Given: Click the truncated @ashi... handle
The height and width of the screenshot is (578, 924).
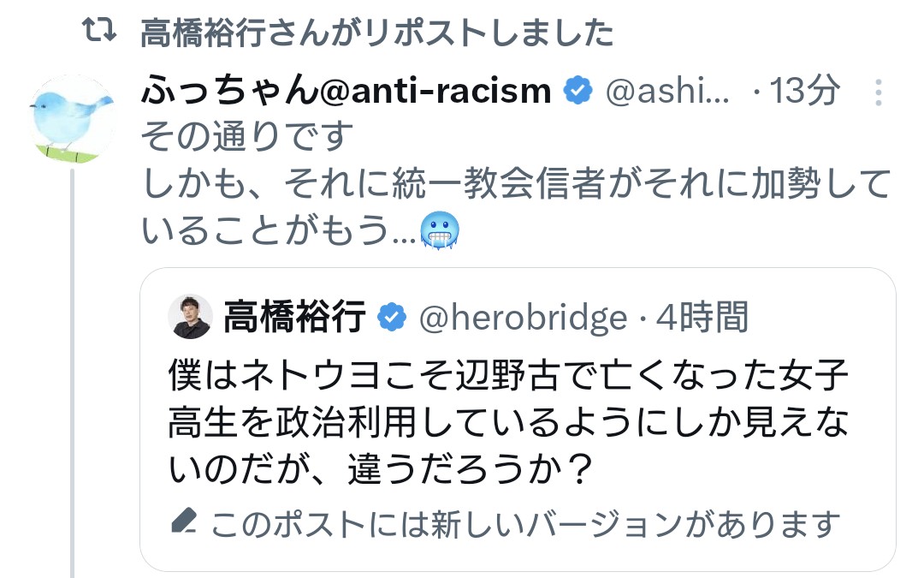Looking at the screenshot, I should tap(667, 91).
